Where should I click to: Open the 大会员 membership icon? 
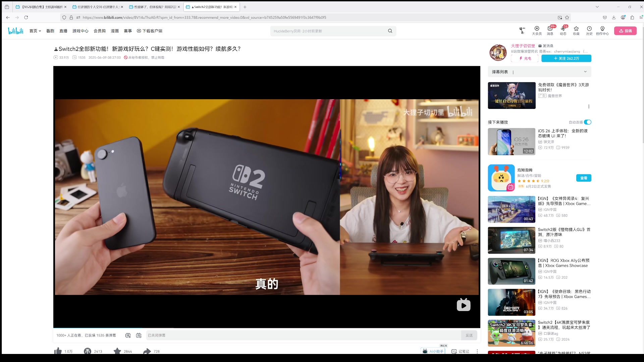537,31
